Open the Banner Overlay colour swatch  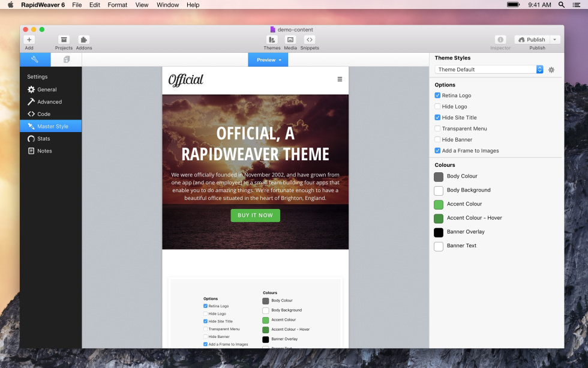click(439, 232)
